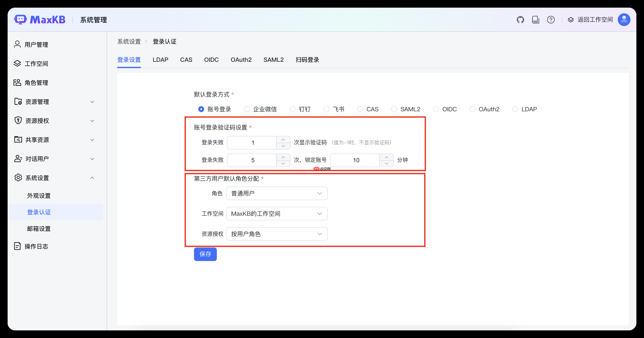644x338 pixels.
Task: Click the 资源授权 shield icon
Action: pos(18,121)
